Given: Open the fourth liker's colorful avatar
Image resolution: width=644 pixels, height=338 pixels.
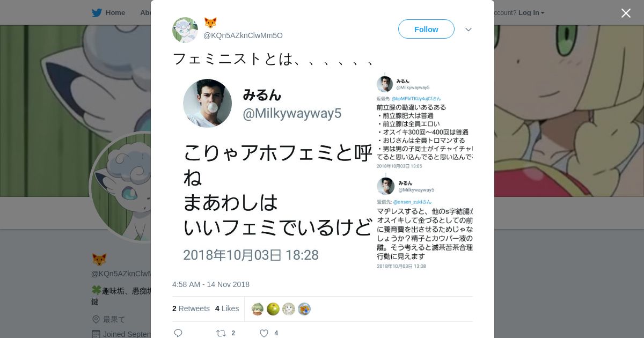Looking at the screenshot, I should [x=304, y=309].
